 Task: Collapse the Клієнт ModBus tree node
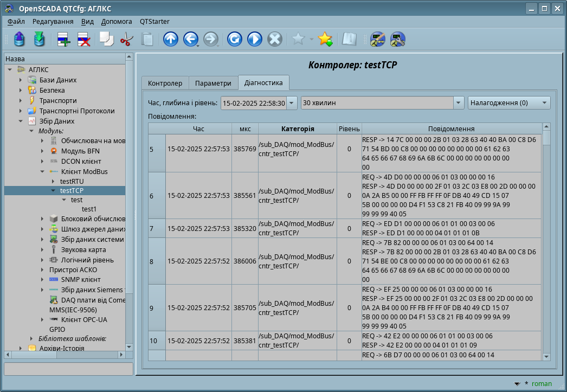coord(43,172)
